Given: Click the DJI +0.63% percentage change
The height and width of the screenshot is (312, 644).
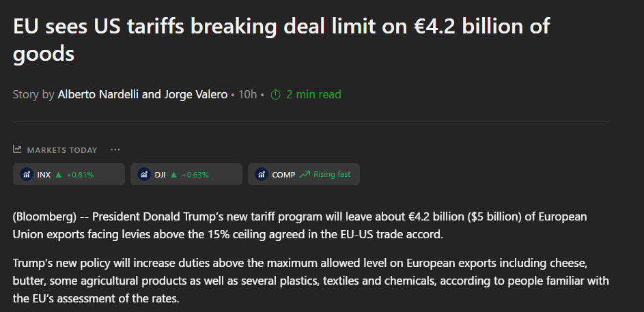Looking at the screenshot, I should coord(195,175).
